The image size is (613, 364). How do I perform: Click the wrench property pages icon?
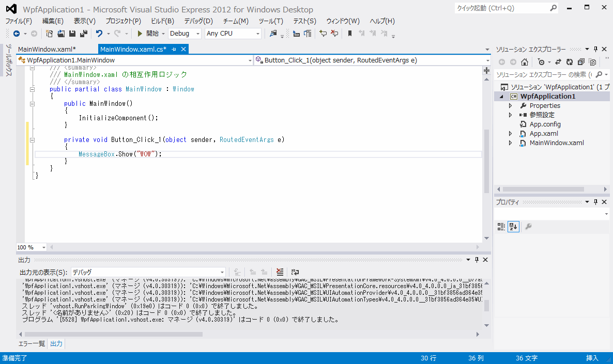pos(528,227)
